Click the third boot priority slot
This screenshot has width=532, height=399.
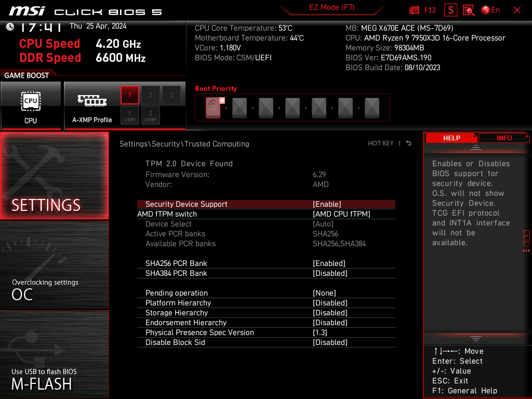point(266,108)
